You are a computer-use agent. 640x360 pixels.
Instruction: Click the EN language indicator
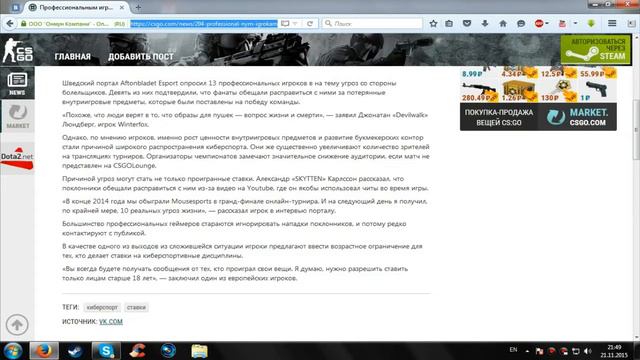(513, 350)
